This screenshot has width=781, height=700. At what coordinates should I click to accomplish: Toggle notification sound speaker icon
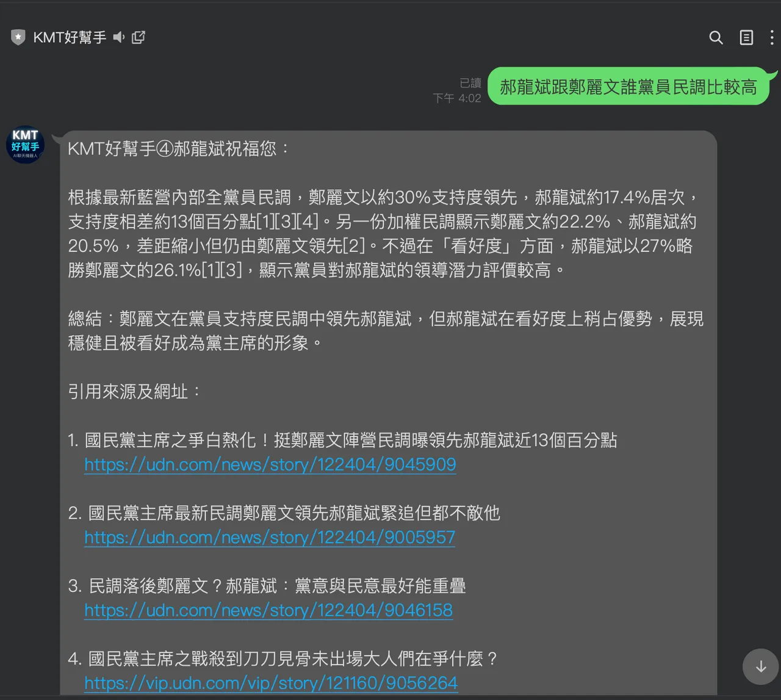[x=119, y=38]
